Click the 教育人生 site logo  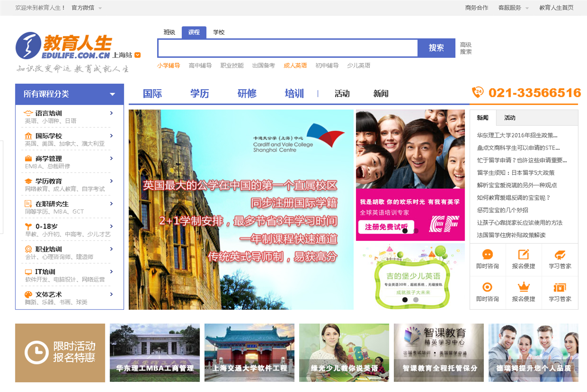63,46
